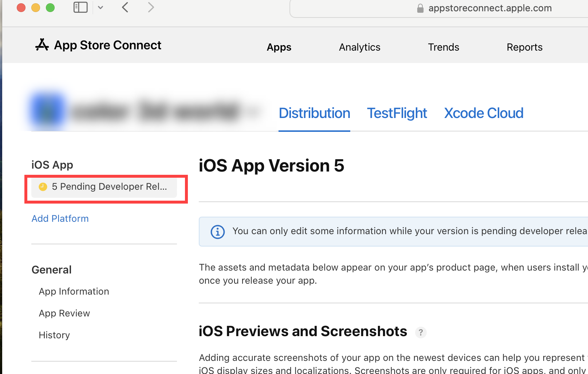
Task: Switch to the TestFlight tab
Action: [397, 113]
